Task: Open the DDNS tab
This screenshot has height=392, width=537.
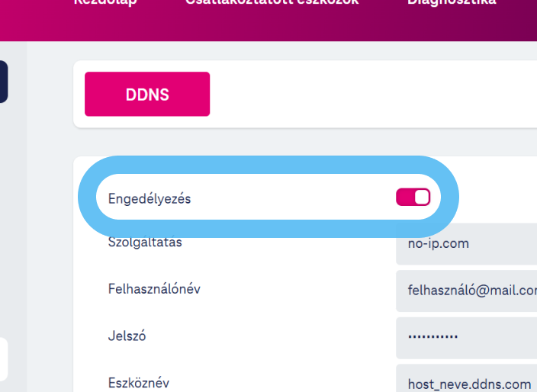Action: coord(147,95)
